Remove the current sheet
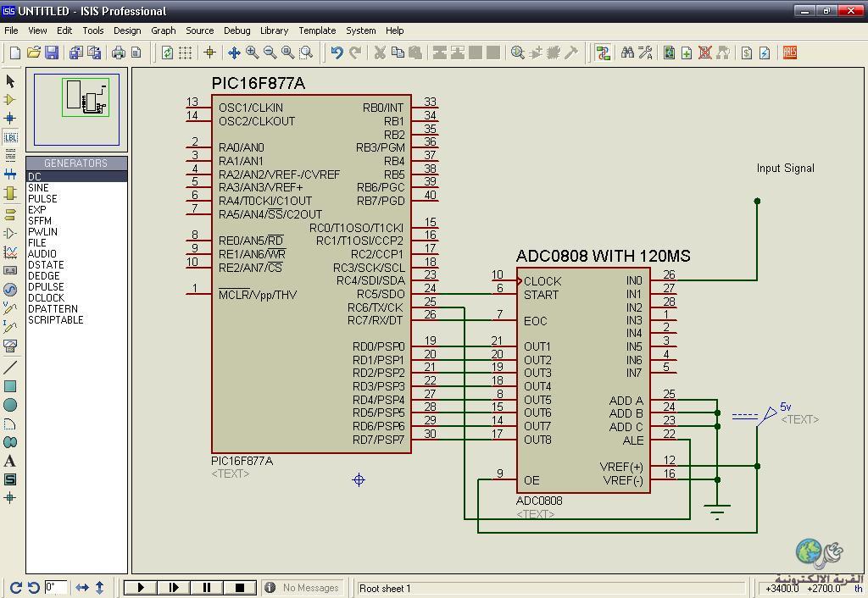The image size is (868, 598). pos(704,53)
